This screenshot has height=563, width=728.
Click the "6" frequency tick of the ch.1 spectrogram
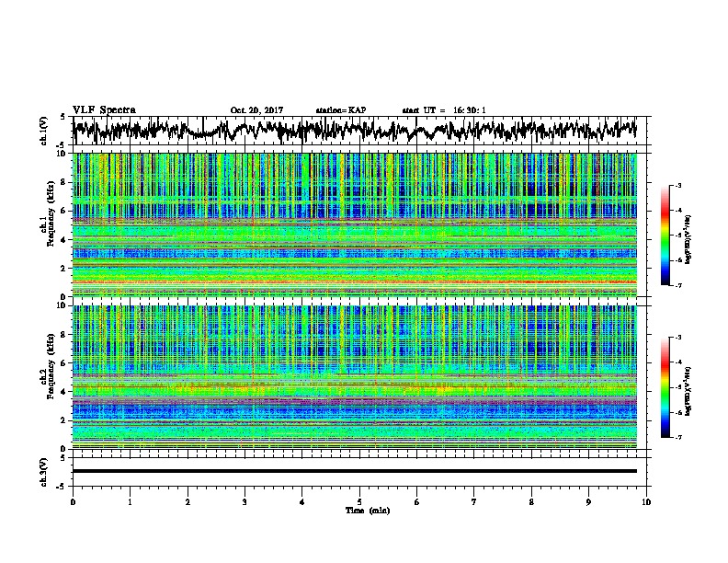click(x=64, y=211)
